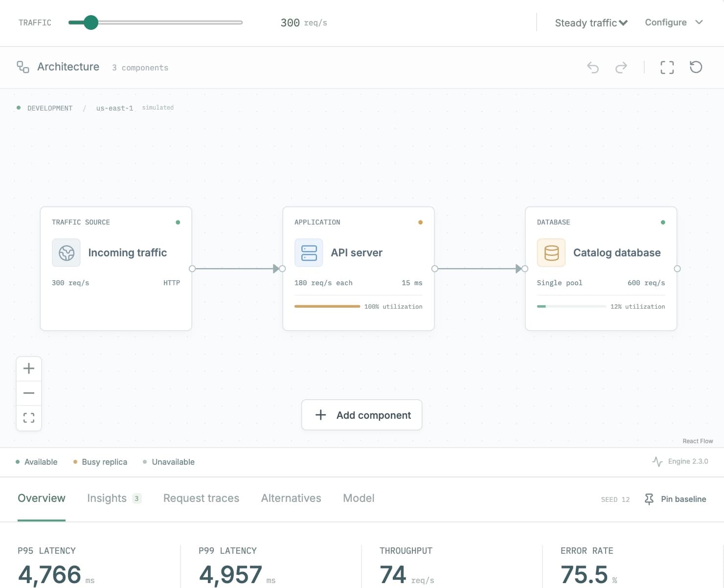
Task: Click the Architecture diagram icon
Action: [23, 67]
